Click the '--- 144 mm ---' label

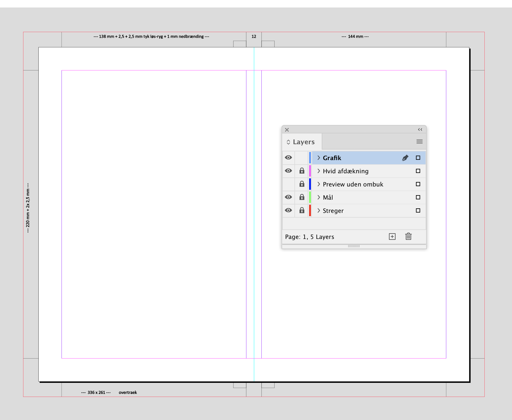click(x=355, y=36)
